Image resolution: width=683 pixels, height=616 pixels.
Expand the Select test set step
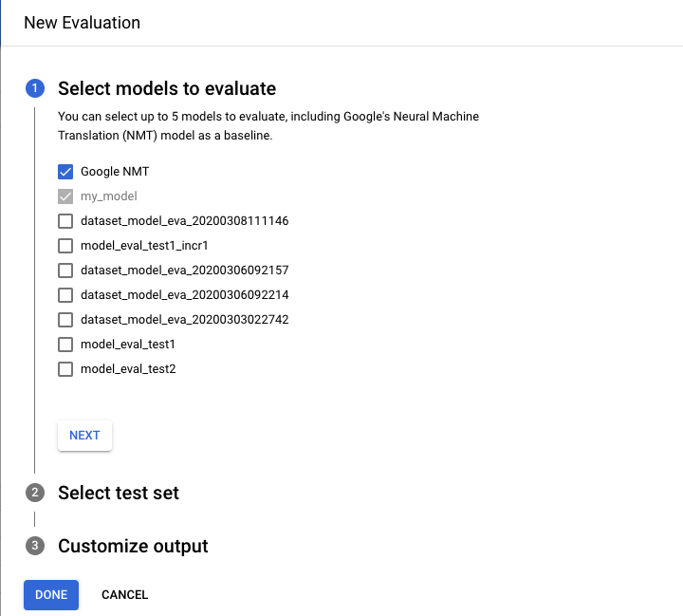[119, 494]
